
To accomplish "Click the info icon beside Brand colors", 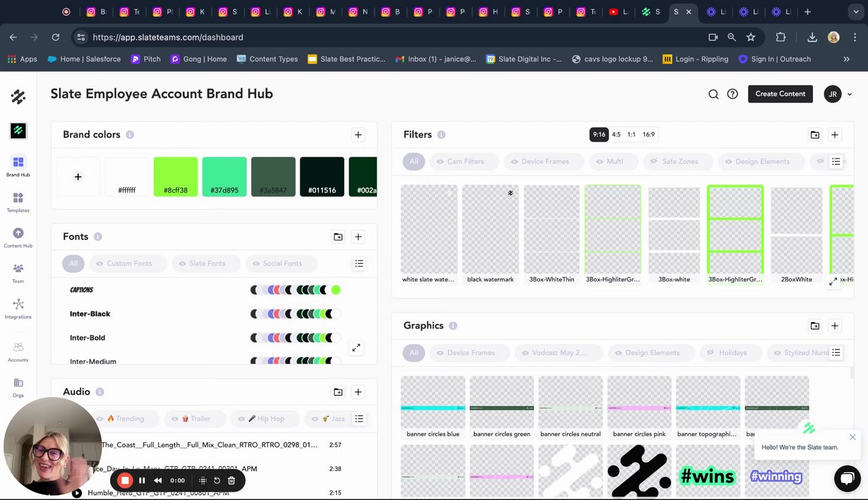I will tap(130, 134).
